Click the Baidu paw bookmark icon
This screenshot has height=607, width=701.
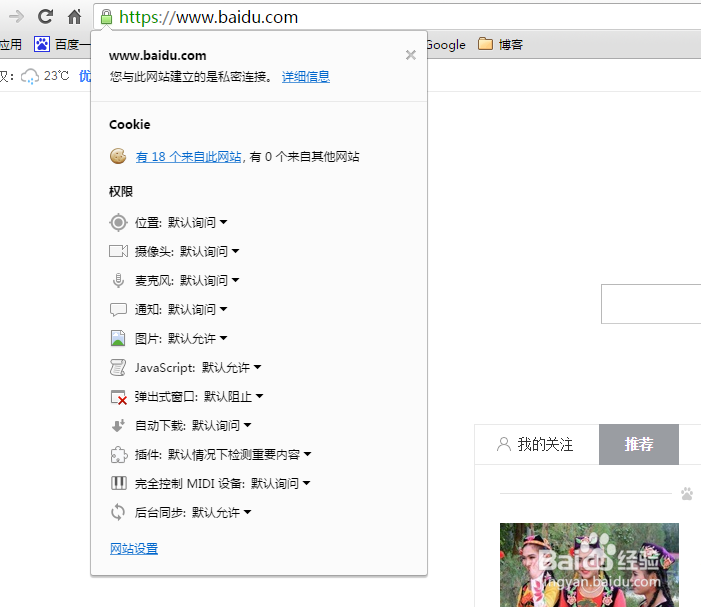(42, 44)
